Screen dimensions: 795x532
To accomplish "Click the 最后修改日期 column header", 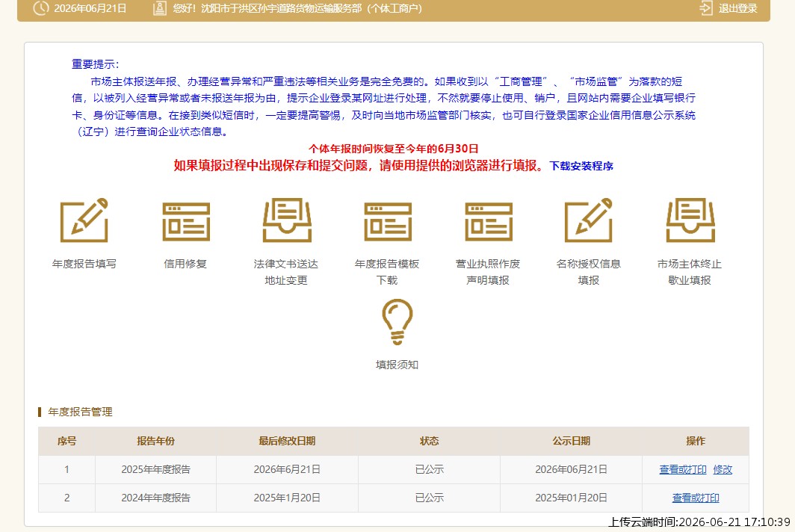I will pyautogui.click(x=287, y=442).
